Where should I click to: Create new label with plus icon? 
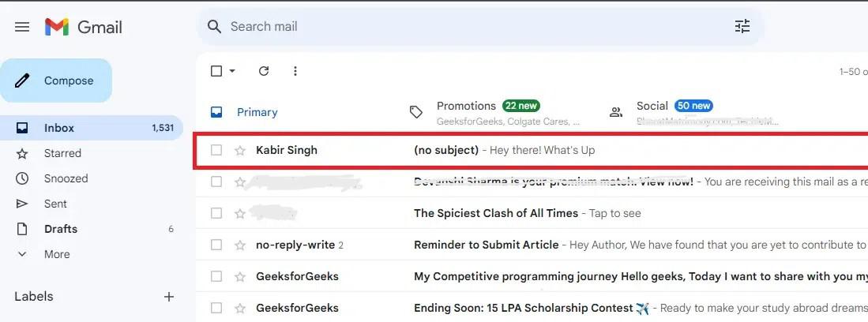(169, 297)
